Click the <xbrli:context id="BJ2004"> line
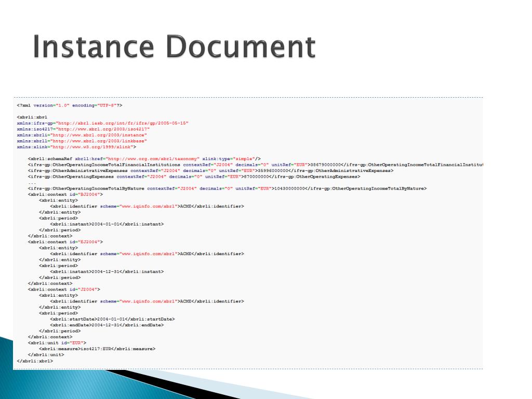This screenshot has width=532, height=399. coord(65,194)
